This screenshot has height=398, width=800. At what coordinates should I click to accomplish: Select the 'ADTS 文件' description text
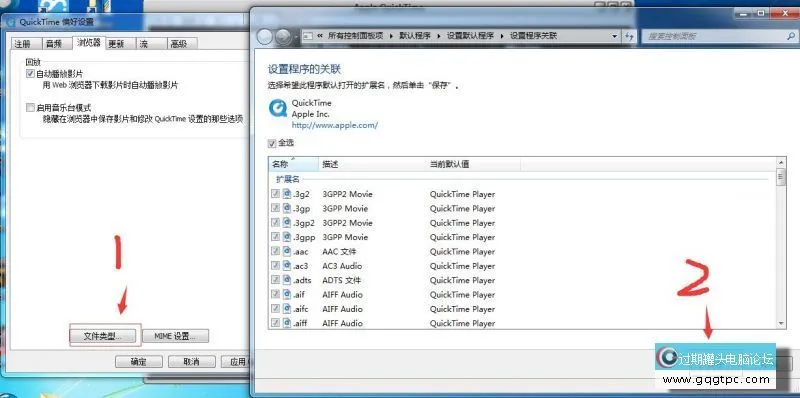click(x=341, y=280)
